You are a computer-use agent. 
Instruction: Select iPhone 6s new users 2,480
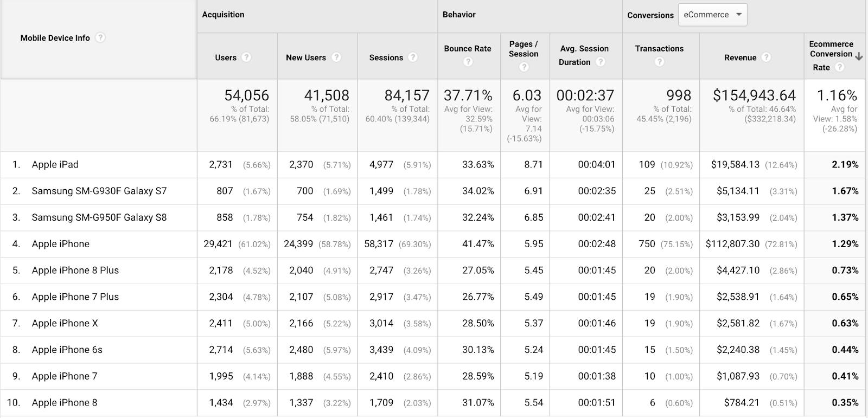[x=301, y=350]
